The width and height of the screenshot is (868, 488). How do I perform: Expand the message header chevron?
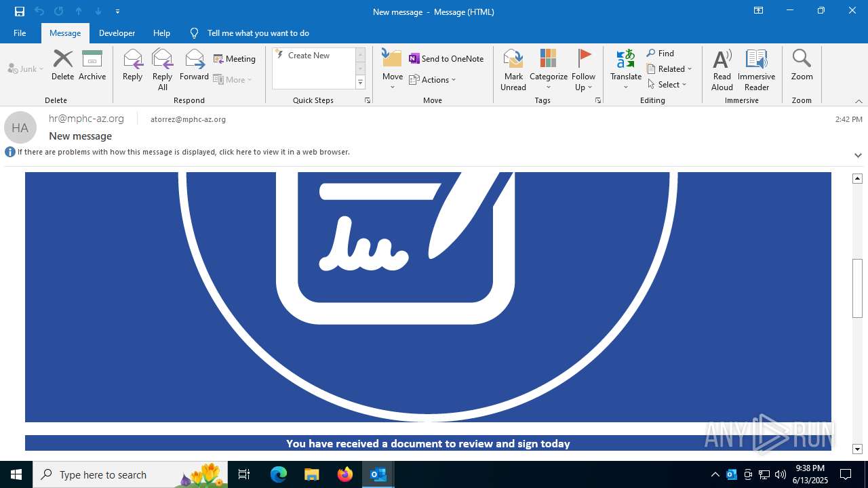point(858,155)
